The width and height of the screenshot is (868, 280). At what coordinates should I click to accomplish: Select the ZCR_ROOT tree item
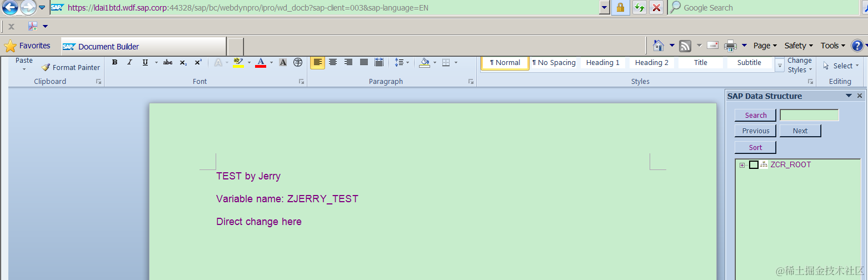point(790,164)
